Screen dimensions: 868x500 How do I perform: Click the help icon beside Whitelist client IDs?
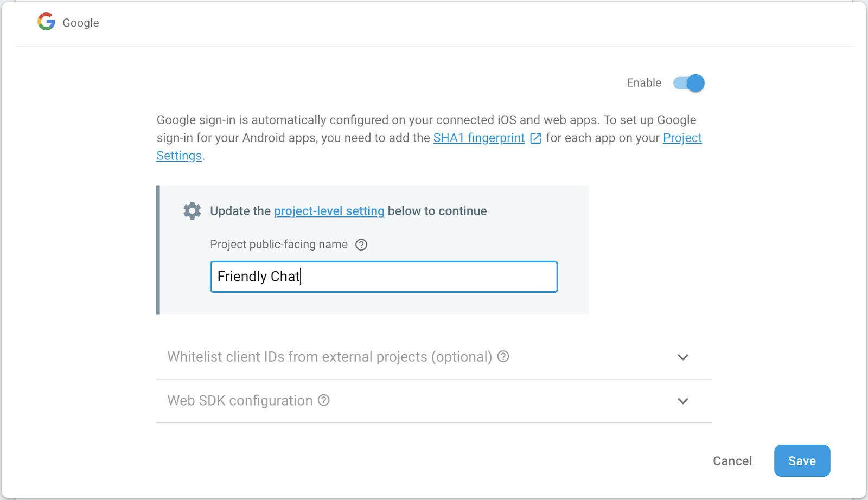[x=503, y=357]
